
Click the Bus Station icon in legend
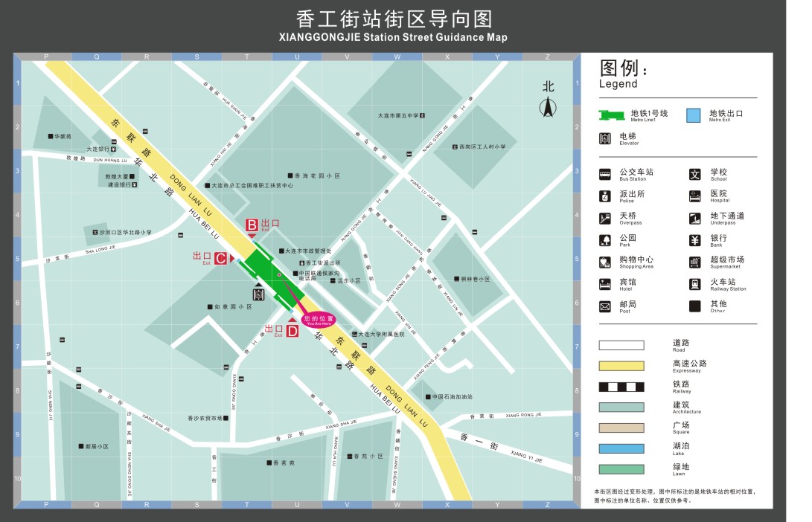coord(606,175)
